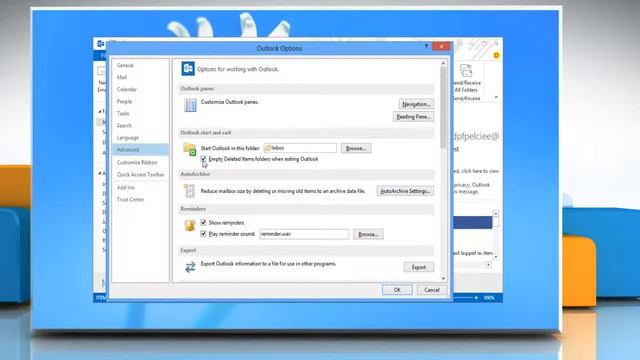Image resolution: width=640 pixels, height=360 pixels.
Task: Select the General category in Outlook Options
Action: [x=125, y=65]
